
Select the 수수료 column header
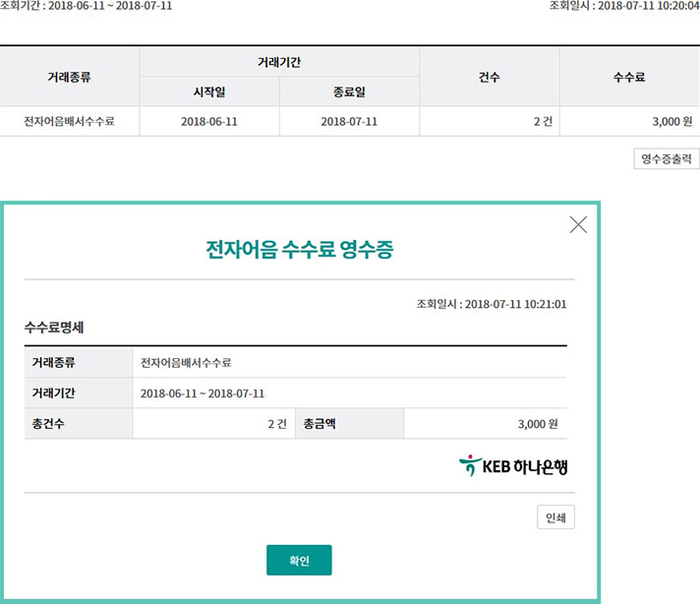[x=629, y=77]
